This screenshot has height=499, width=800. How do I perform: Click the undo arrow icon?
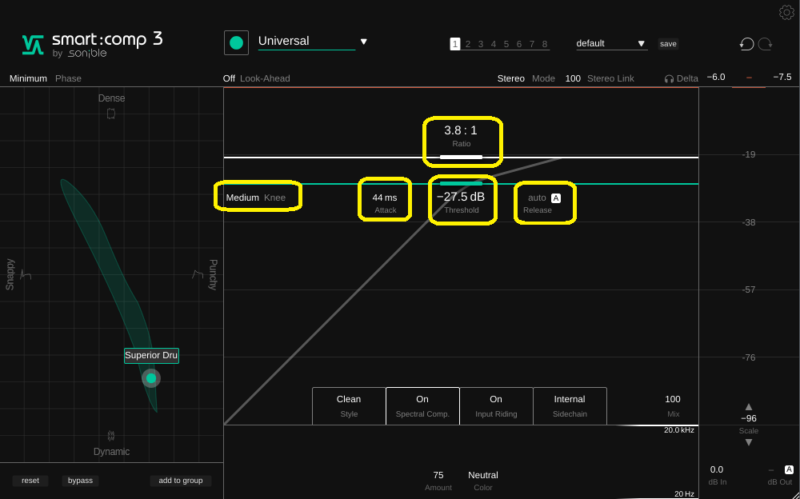coord(746,44)
